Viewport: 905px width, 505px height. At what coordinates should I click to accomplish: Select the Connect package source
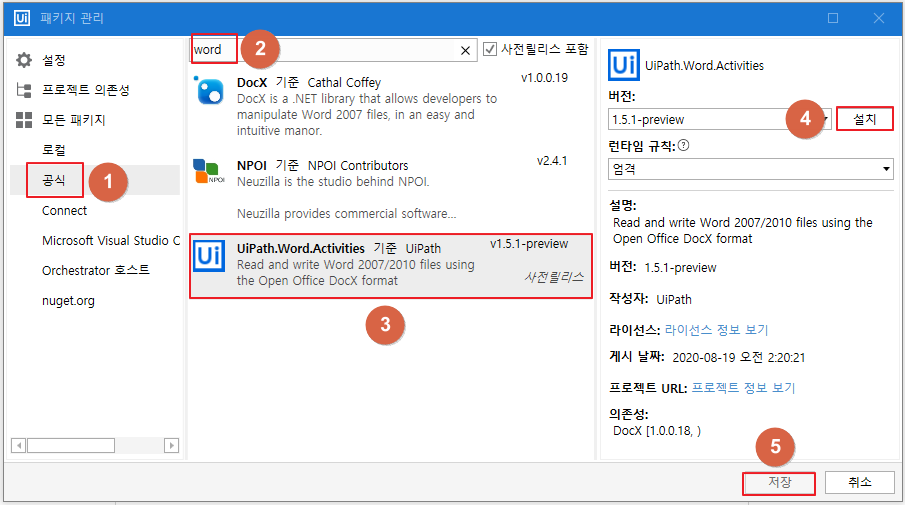click(x=64, y=211)
